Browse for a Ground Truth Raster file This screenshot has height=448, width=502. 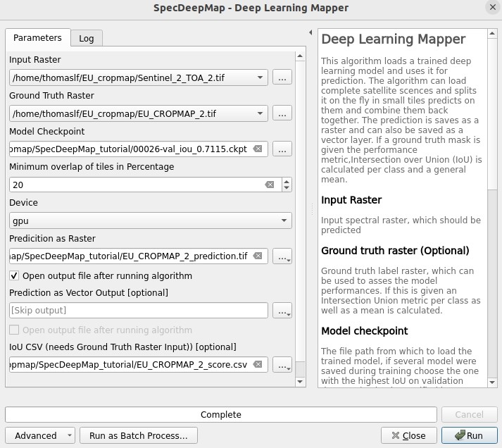(x=282, y=113)
